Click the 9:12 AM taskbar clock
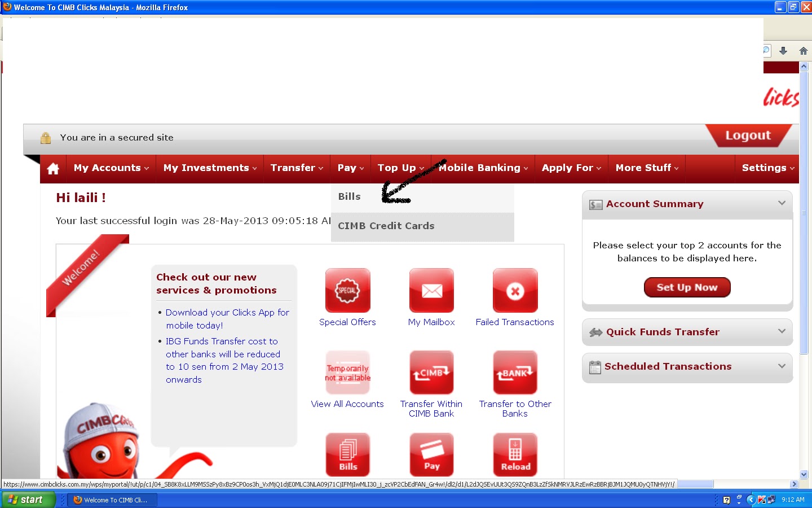812x508 pixels. (x=793, y=500)
